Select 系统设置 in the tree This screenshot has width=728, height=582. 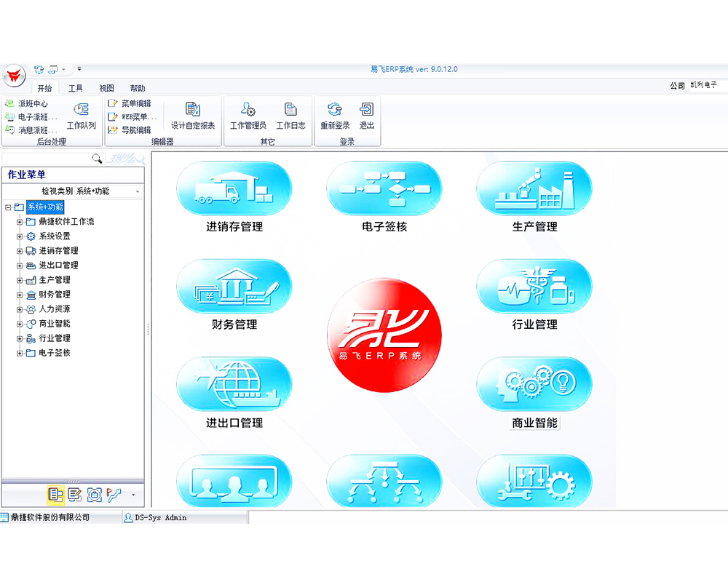click(55, 236)
